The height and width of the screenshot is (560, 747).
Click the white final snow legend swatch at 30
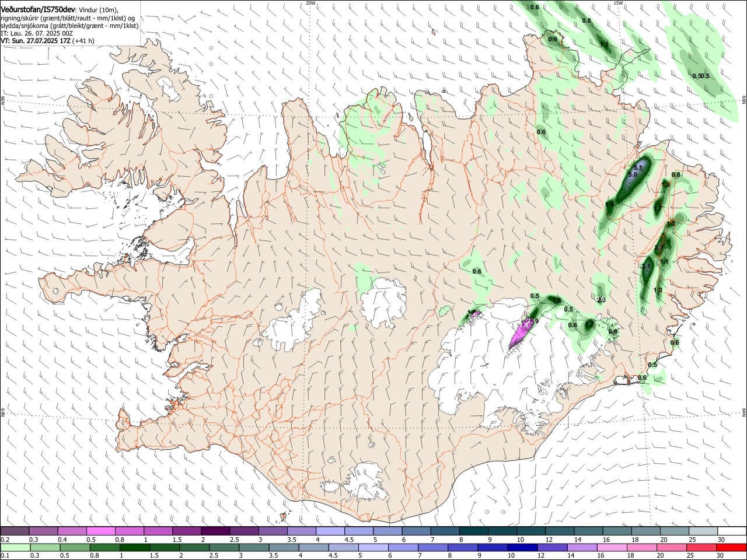coord(732,531)
